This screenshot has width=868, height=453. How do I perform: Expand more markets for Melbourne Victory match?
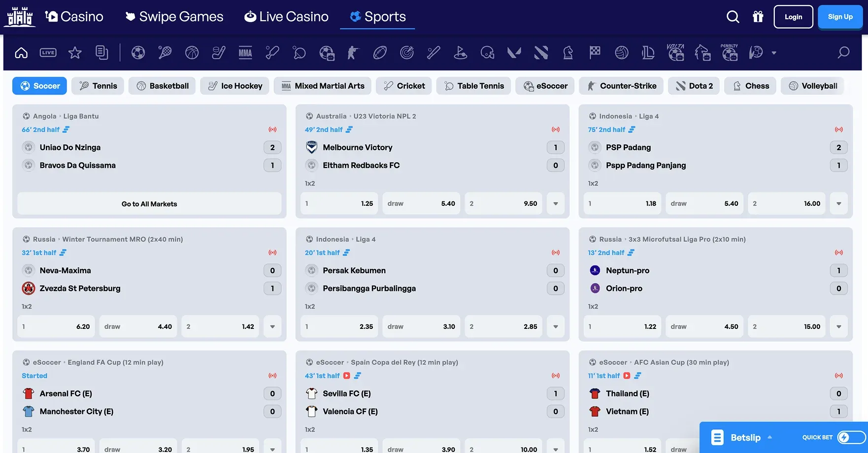555,203
